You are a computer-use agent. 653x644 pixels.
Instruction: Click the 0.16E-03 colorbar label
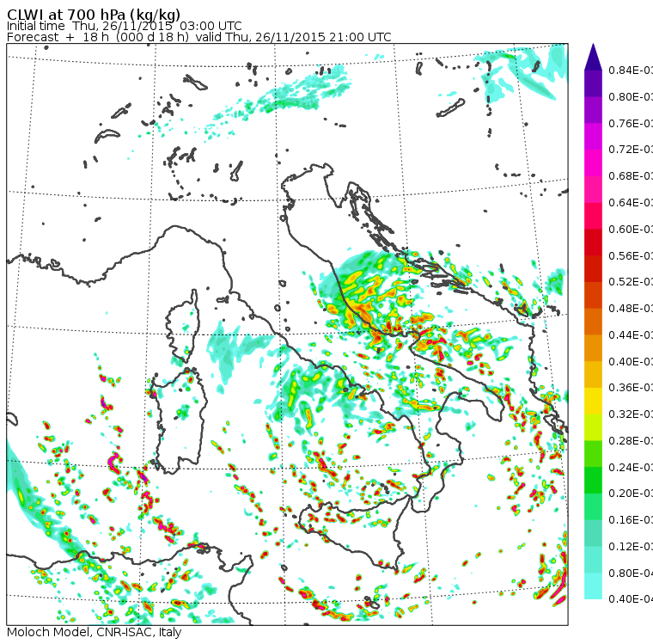click(631, 520)
